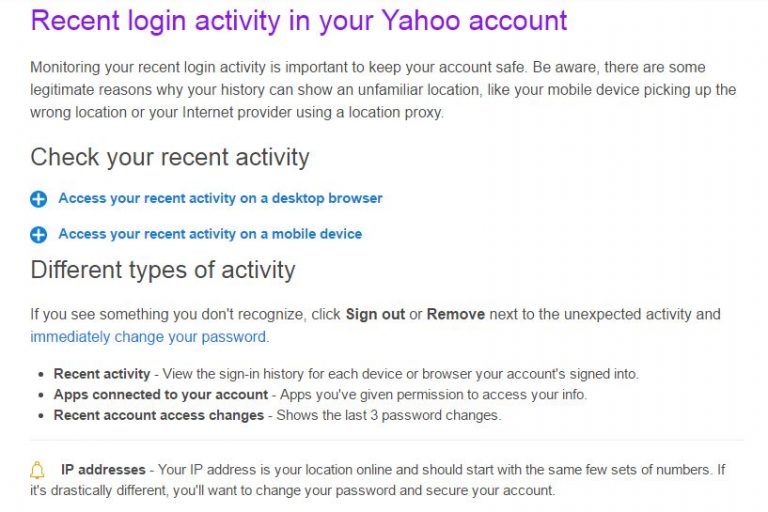
Task: Click the "Check your recent activity" heading
Action: click(170, 157)
